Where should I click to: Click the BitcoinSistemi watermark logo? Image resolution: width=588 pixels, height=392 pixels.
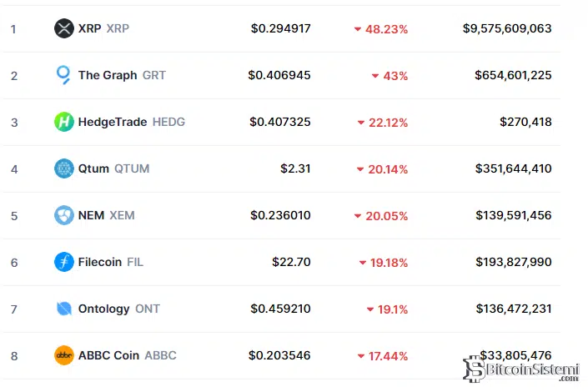pyautogui.click(x=520, y=369)
